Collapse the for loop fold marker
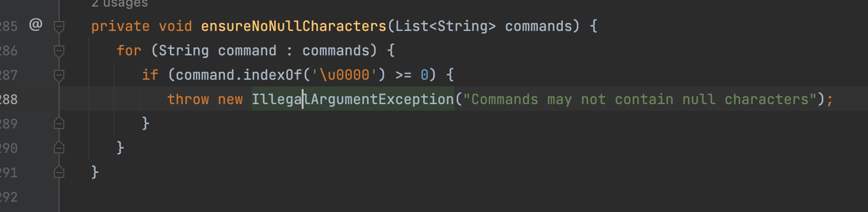This screenshot has height=212, width=868. (59, 51)
